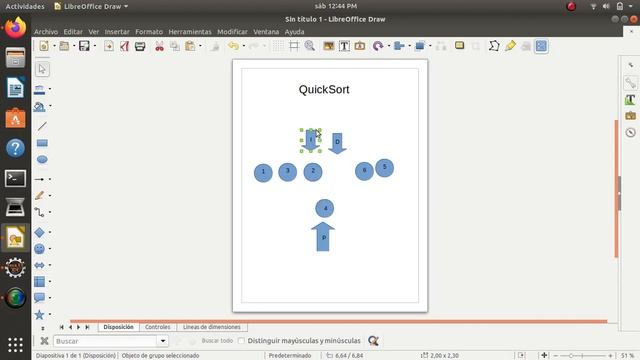Switch to the Líneas de dimensiones tab

coord(211,327)
